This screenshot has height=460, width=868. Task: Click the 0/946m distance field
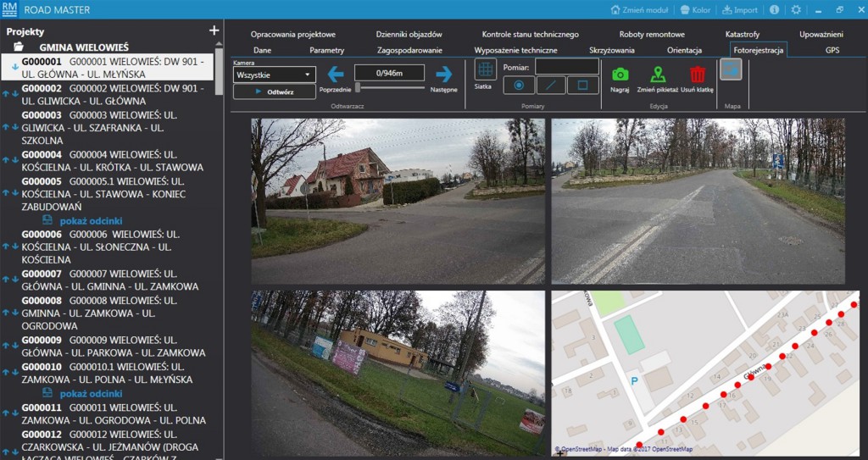(x=390, y=73)
